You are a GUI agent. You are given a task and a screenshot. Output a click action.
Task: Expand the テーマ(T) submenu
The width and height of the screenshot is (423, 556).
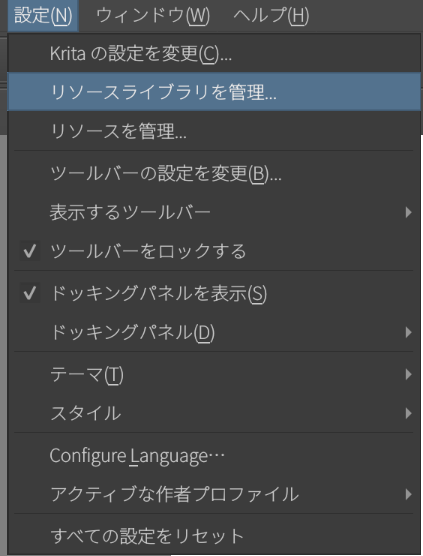(x=214, y=374)
